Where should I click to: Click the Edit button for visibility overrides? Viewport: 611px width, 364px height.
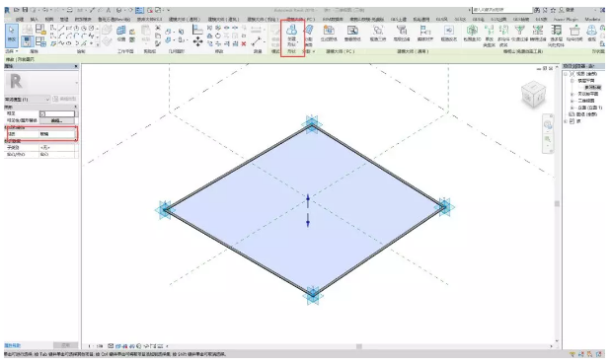(x=57, y=120)
